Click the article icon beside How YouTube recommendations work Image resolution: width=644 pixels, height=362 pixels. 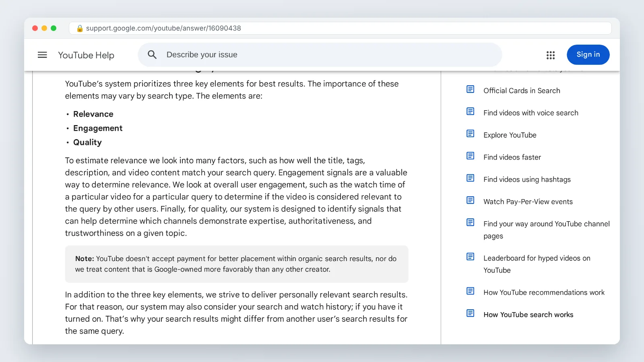pos(470,291)
